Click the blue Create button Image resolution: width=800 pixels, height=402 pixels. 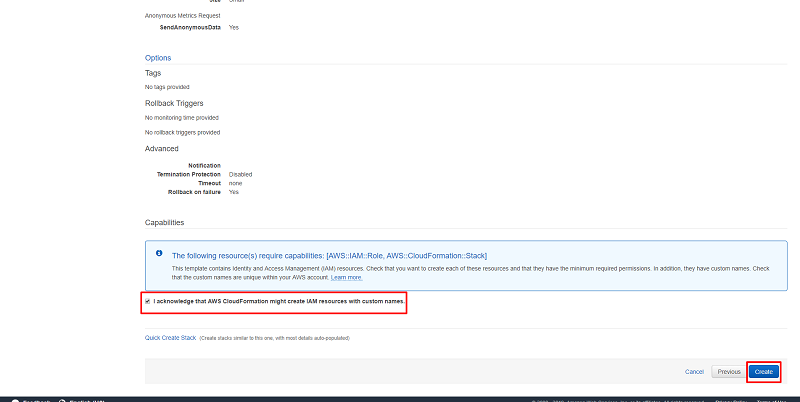[764, 371]
